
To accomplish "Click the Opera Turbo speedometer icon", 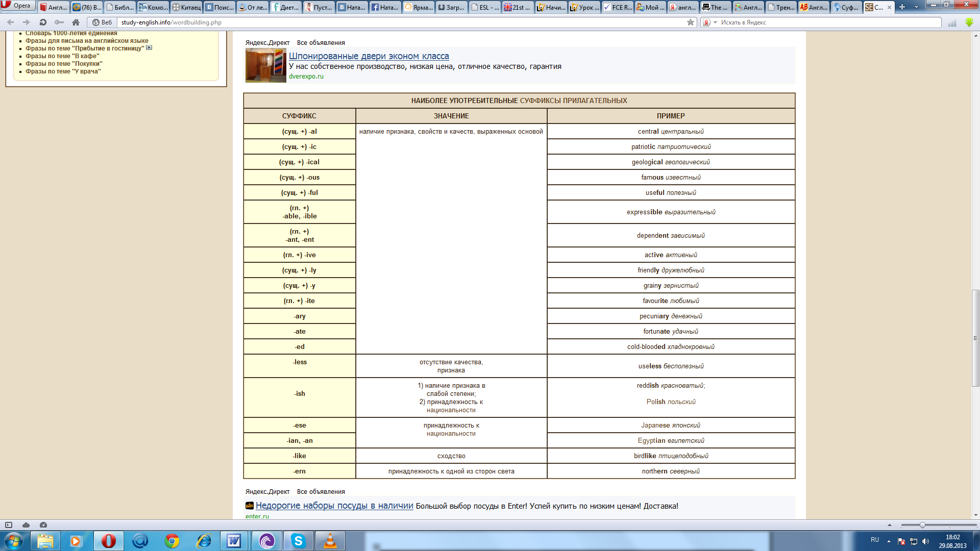I will (x=43, y=525).
